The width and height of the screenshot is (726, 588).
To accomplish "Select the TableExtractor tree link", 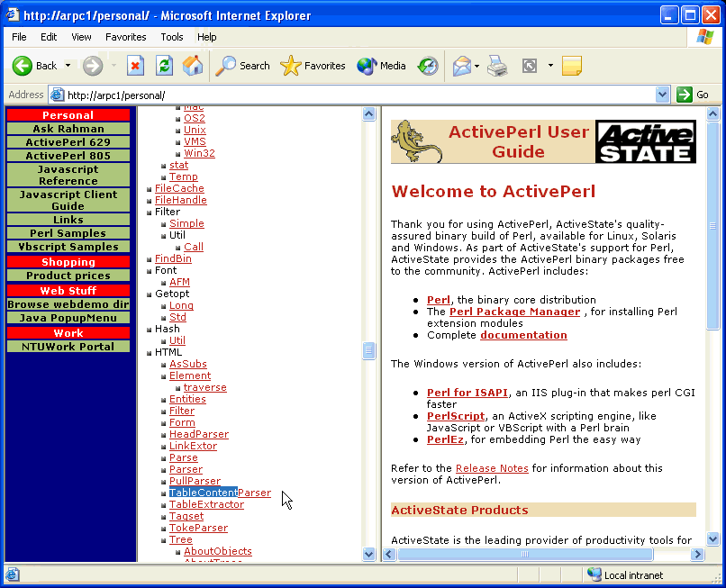I will click(206, 504).
